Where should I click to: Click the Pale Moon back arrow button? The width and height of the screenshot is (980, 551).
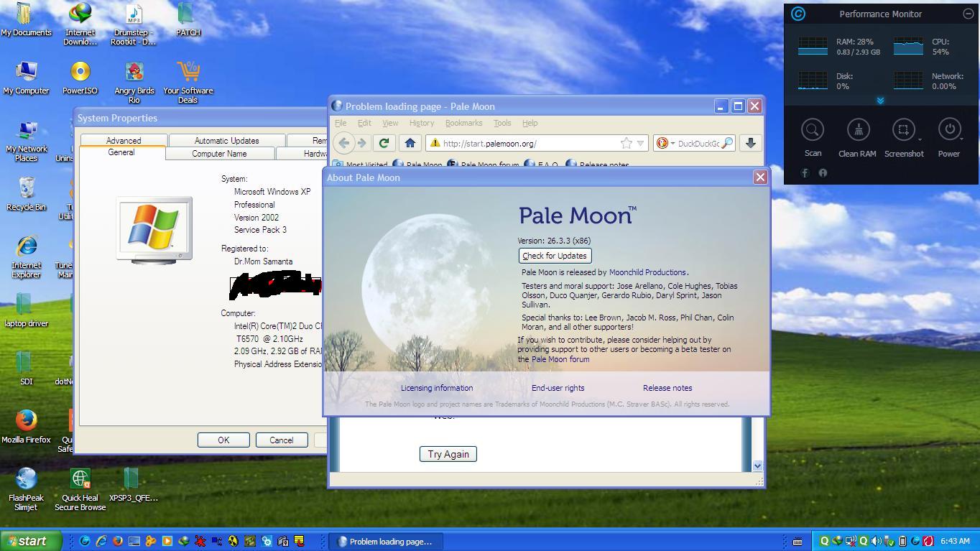(344, 143)
